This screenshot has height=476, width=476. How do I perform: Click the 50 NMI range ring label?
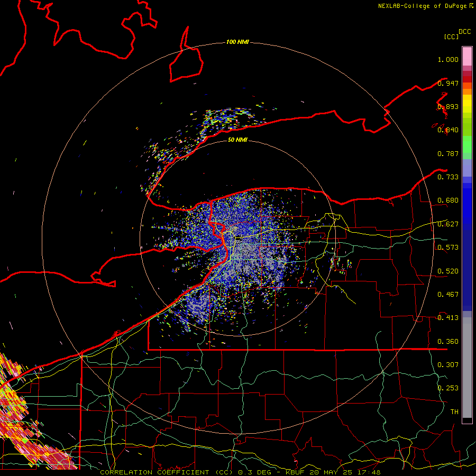237,140
